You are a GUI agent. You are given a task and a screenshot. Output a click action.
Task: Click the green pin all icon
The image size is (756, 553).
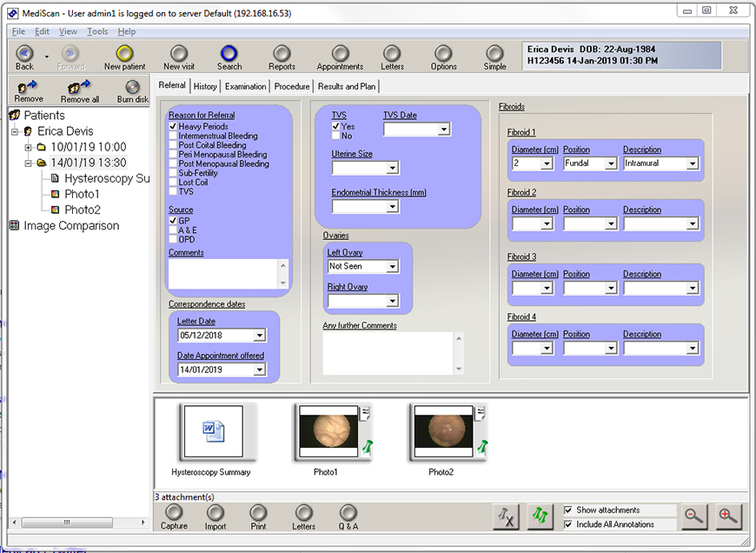pos(540,516)
